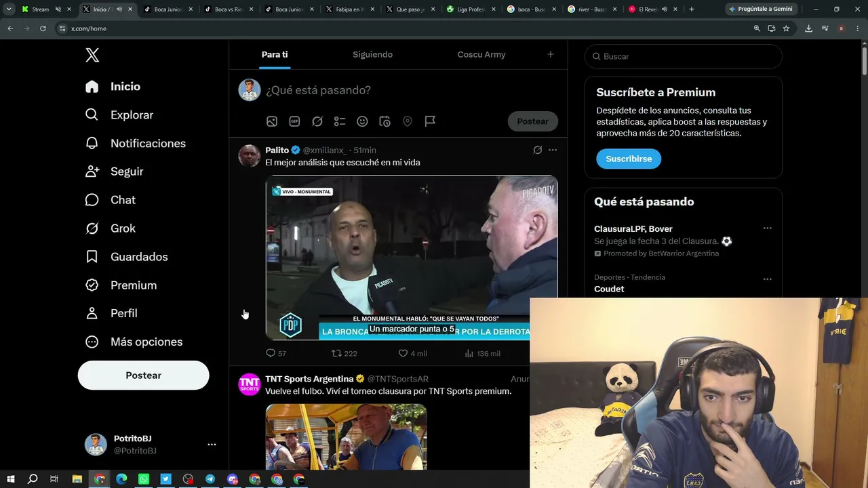This screenshot has width=868, height=488.
Task: Click the Buscar search field
Action: 684,56
